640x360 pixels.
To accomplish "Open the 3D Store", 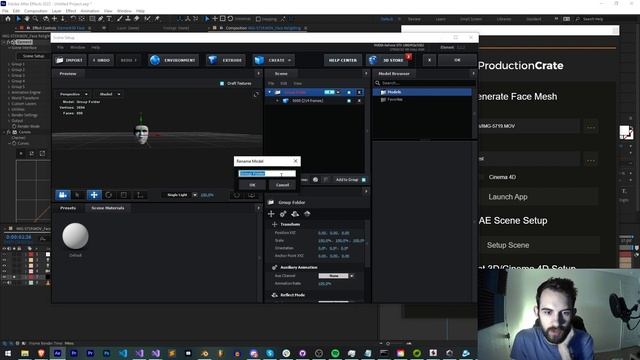I will coord(388,60).
